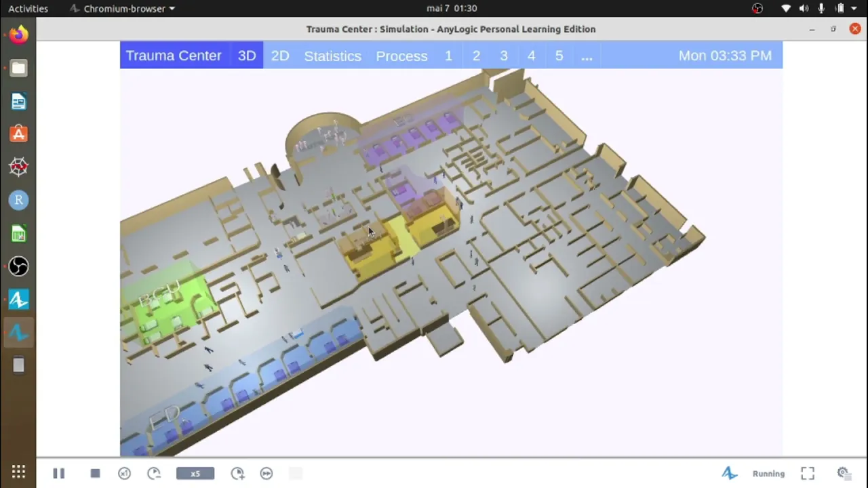Click the simulation clock Mon 03:33 PM
The height and width of the screenshot is (488, 868).
tap(725, 56)
